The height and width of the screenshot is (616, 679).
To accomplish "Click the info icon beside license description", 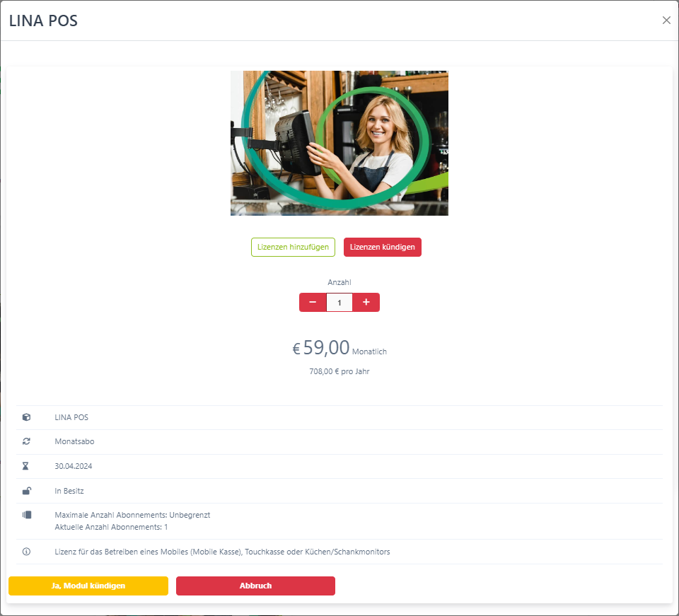I will (x=26, y=552).
